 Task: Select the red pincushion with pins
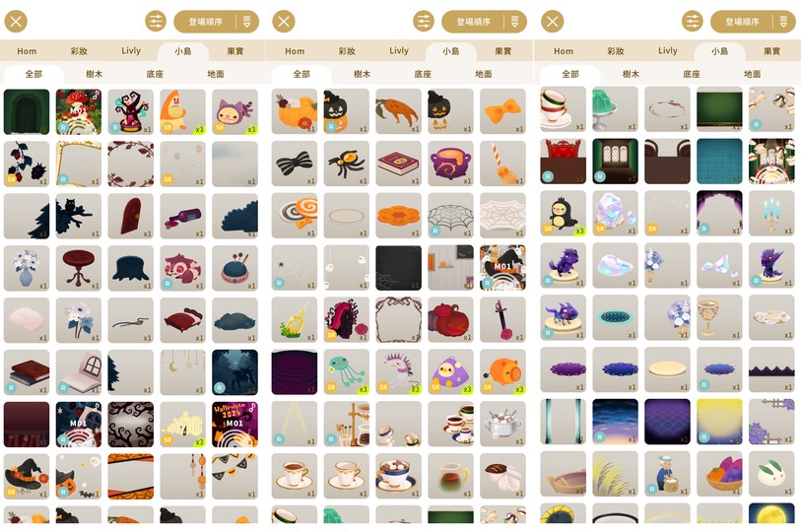pos(234,268)
